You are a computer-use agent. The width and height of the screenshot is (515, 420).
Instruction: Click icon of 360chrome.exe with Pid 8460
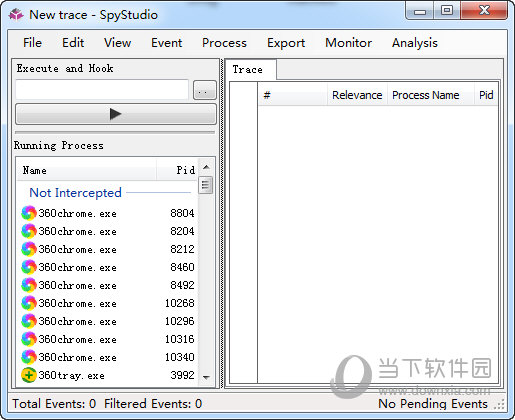pyautogui.click(x=29, y=267)
